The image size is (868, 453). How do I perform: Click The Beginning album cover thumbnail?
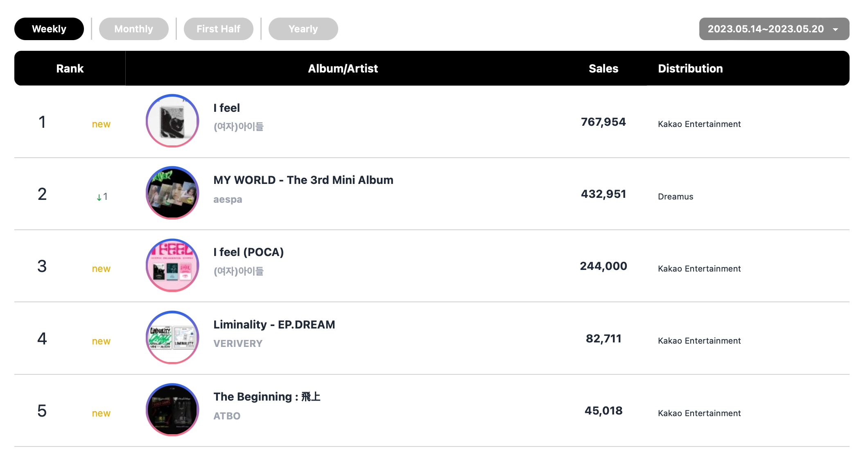click(x=172, y=410)
